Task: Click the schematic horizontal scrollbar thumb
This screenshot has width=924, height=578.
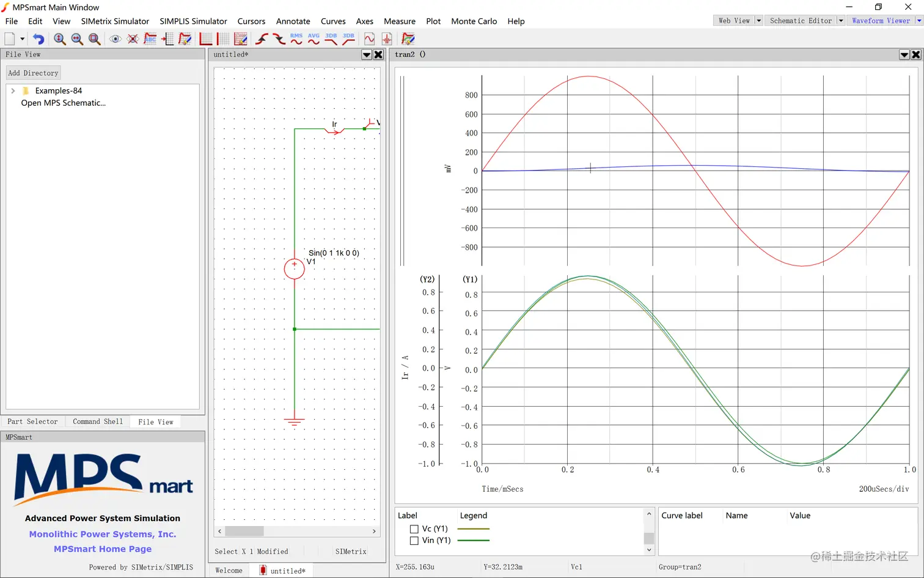Action: (244, 532)
